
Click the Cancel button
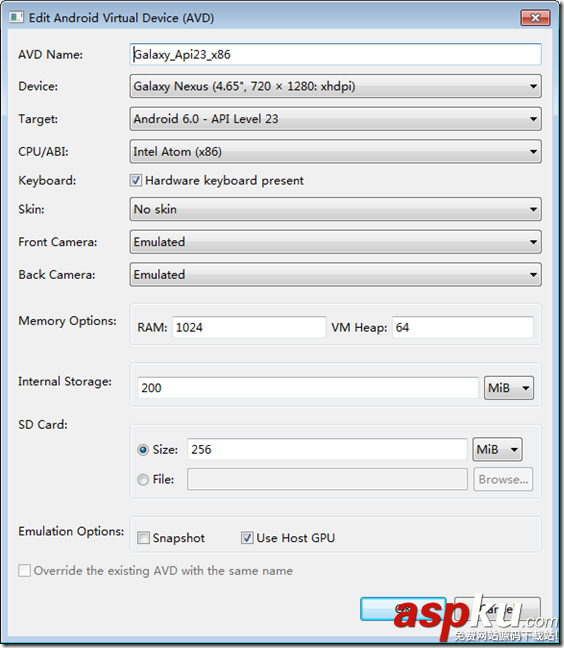pyautogui.click(x=497, y=609)
